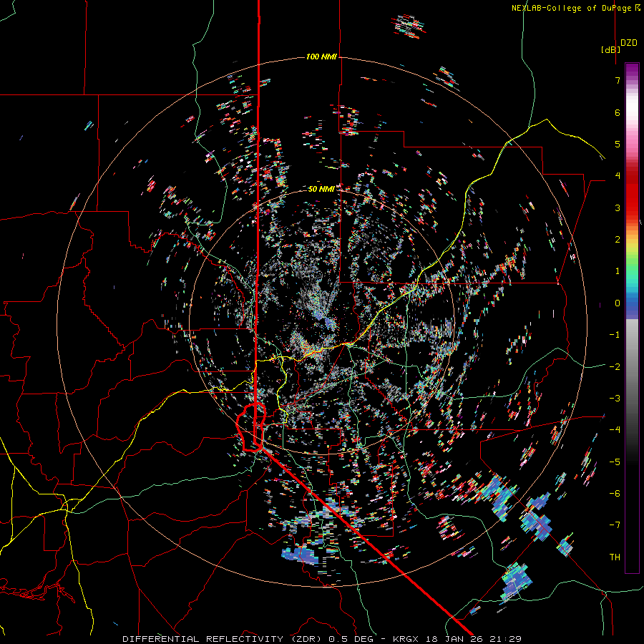
Task: Click the 7 value on the color scale
Action: click(x=618, y=80)
